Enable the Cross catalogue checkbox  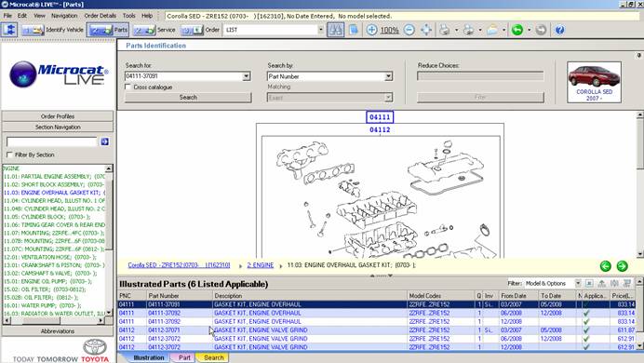coord(127,87)
